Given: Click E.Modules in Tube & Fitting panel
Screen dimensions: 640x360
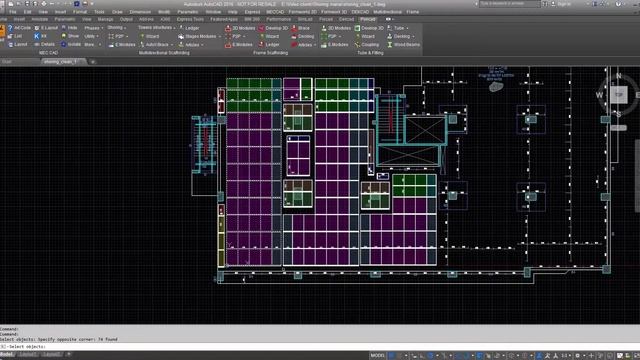Looking at the screenshot, I should tap(335, 45).
